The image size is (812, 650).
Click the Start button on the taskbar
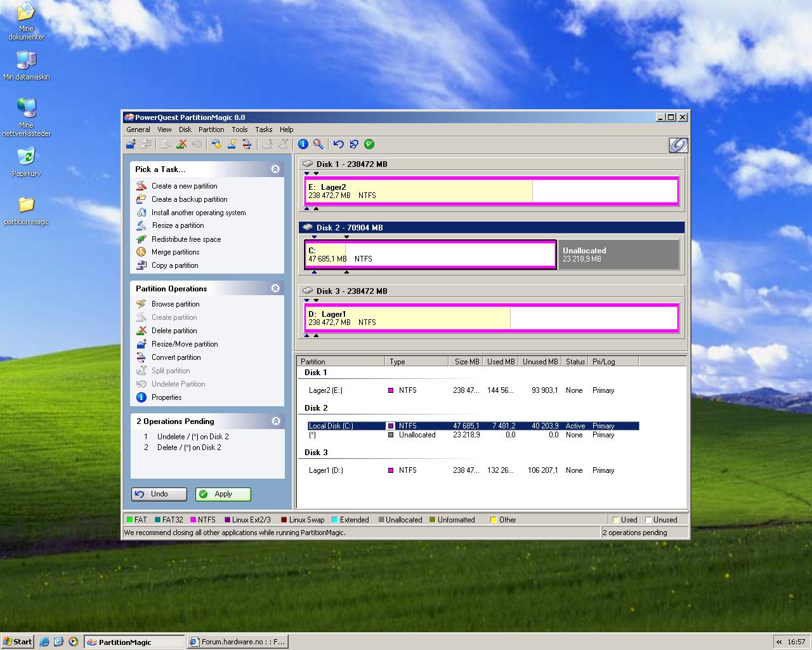click(18, 642)
